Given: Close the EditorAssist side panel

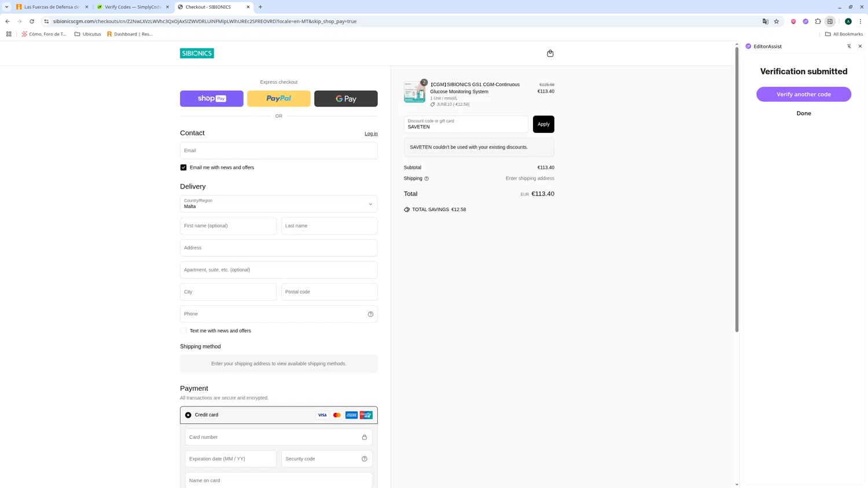Looking at the screenshot, I should [x=860, y=46].
